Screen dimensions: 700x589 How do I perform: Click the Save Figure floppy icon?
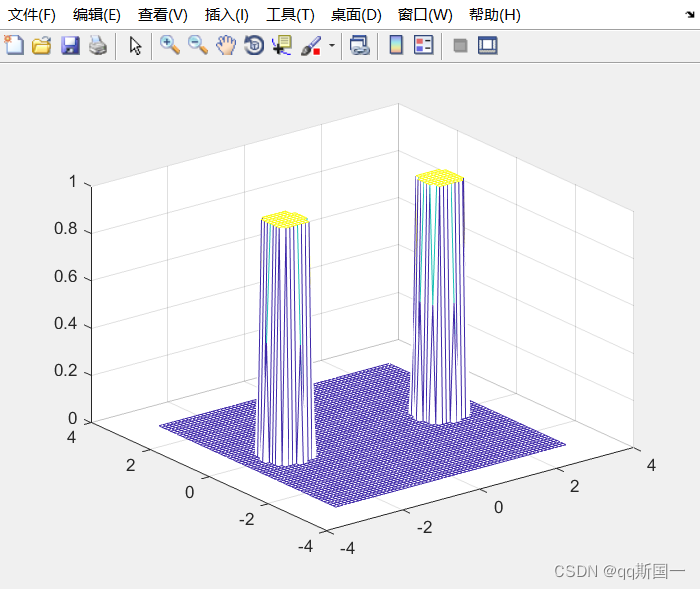point(70,46)
